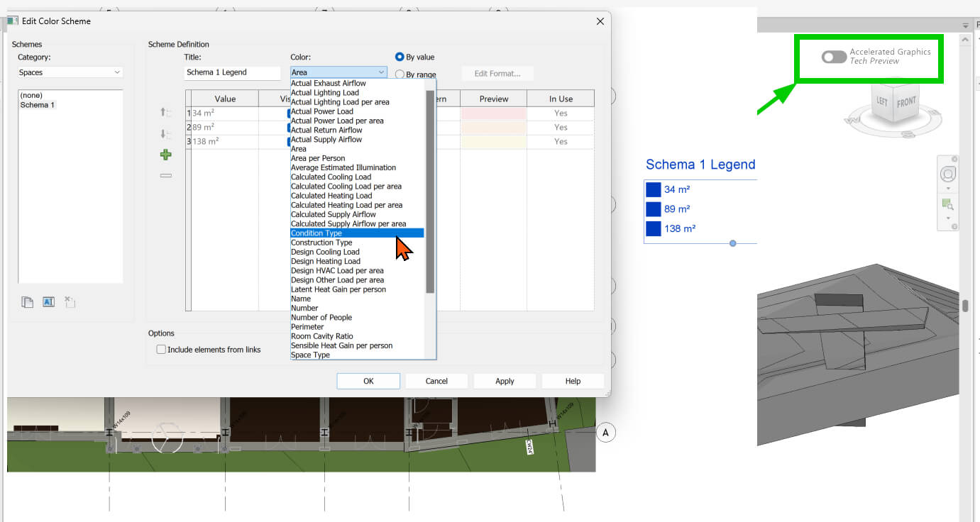This screenshot has height=522, width=980.
Task: Click the Zoom in Region icon
Action: click(947, 204)
